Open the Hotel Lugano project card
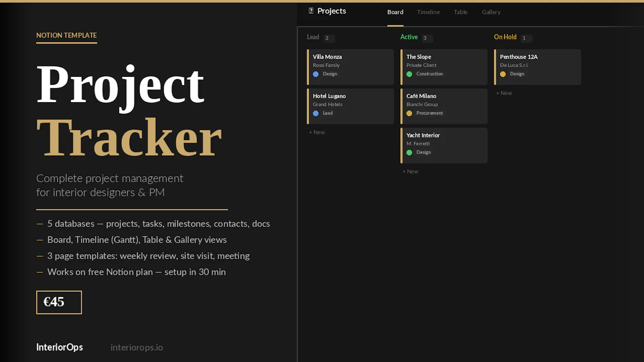 (350, 106)
